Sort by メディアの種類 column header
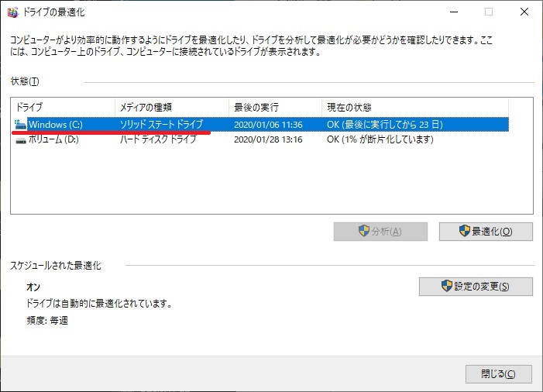The height and width of the screenshot is (392, 543). tap(172, 108)
